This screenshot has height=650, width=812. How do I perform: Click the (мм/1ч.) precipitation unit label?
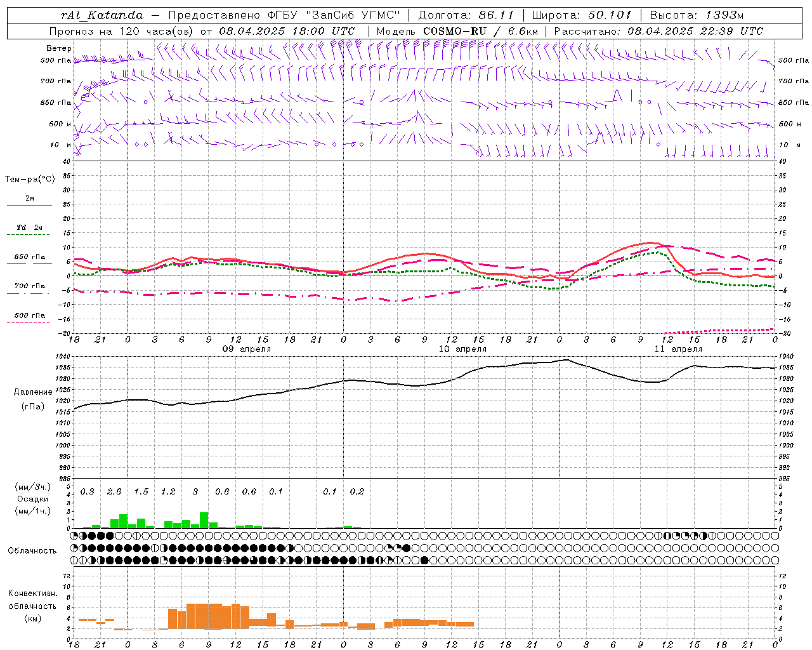[32, 511]
